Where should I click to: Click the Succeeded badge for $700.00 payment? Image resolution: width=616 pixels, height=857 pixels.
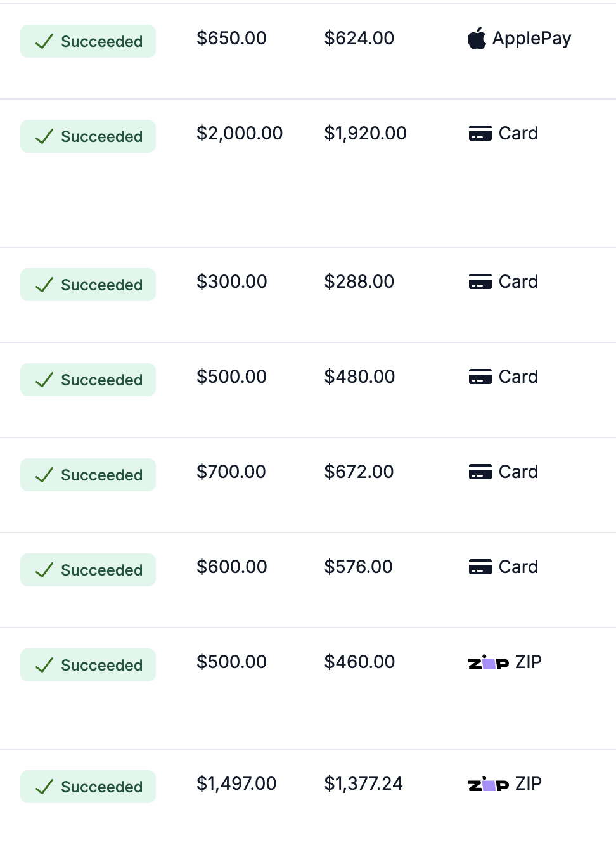pyautogui.click(x=88, y=475)
